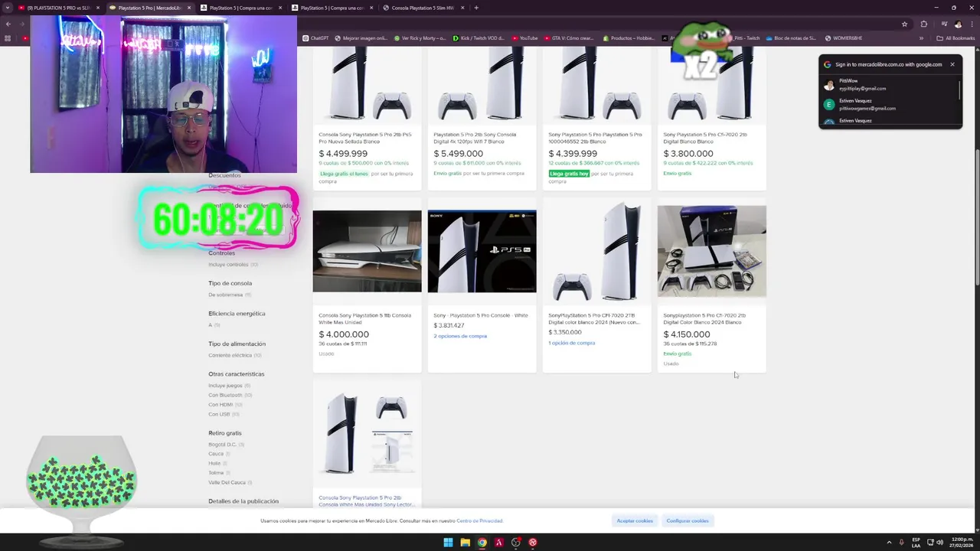The width and height of the screenshot is (980, 551).
Task: Click Configurar cookies button
Action: (688, 520)
